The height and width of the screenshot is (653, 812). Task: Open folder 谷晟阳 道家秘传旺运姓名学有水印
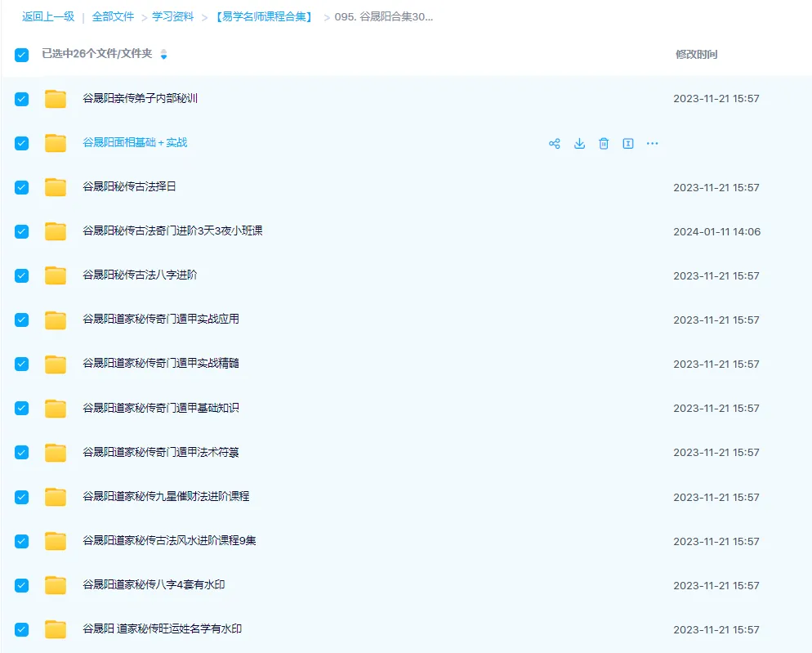pos(162,628)
